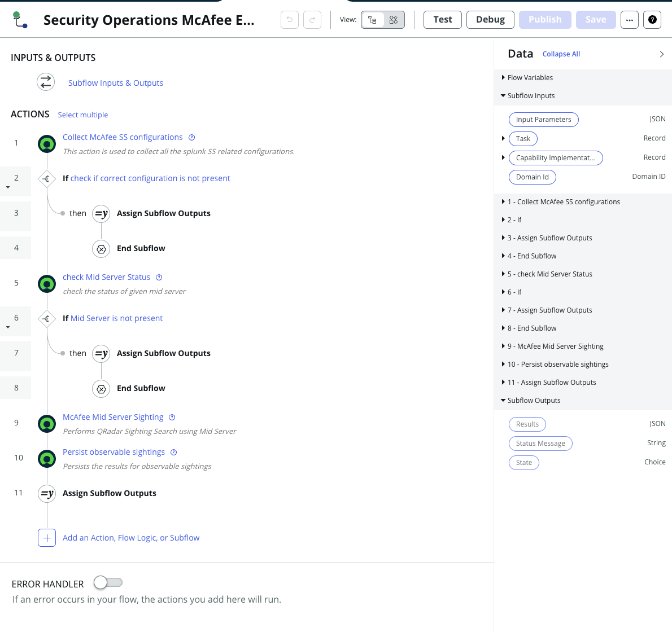This screenshot has height=632, width=672.
Task: Expand 1 - Collect McAfee SS configurations
Action: point(503,201)
